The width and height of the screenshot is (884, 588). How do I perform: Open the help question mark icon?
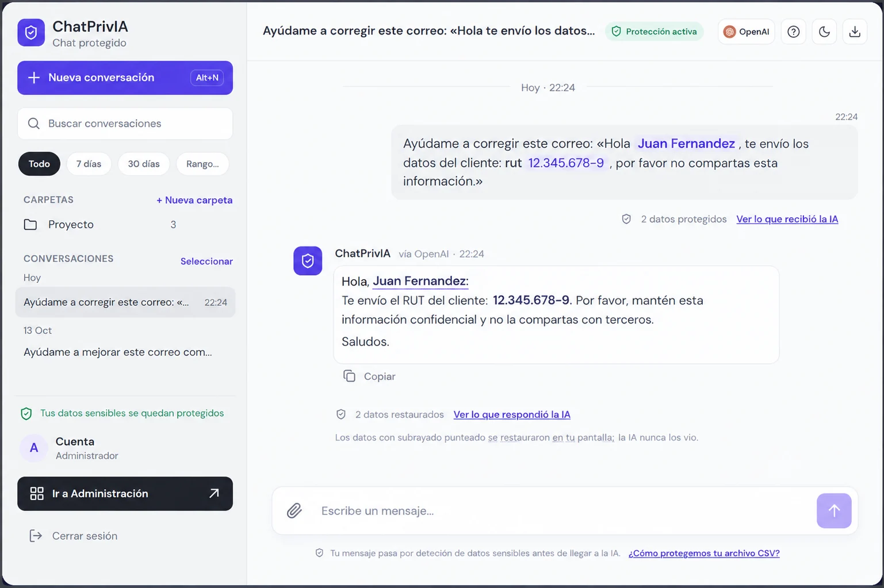tap(794, 32)
